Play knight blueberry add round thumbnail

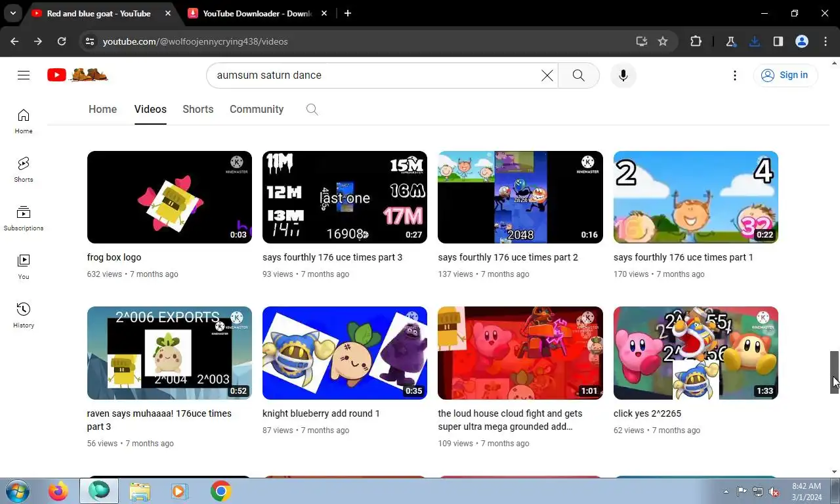click(345, 353)
